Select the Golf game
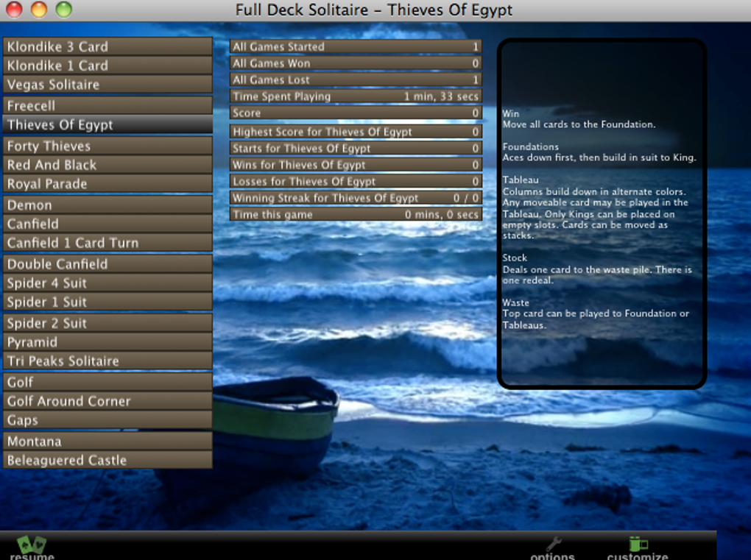Screen dimensions: 751x560 (x=107, y=382)
